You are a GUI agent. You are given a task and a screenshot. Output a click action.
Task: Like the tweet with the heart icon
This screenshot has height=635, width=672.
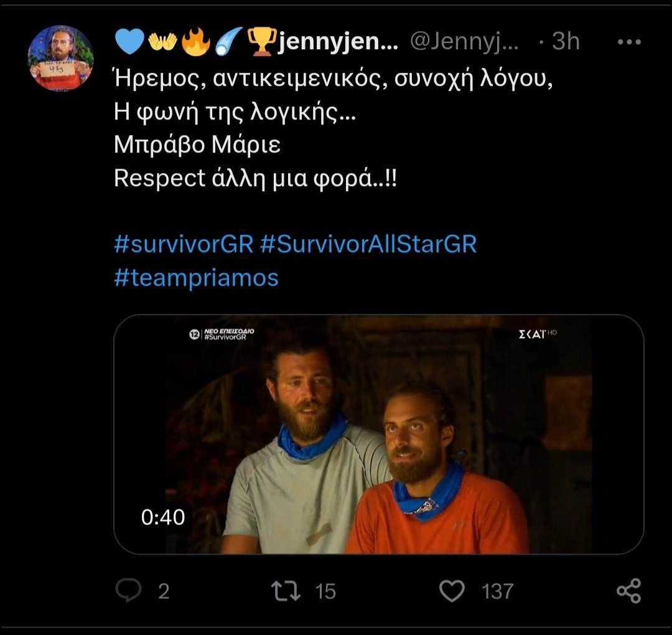click(452, 590)
